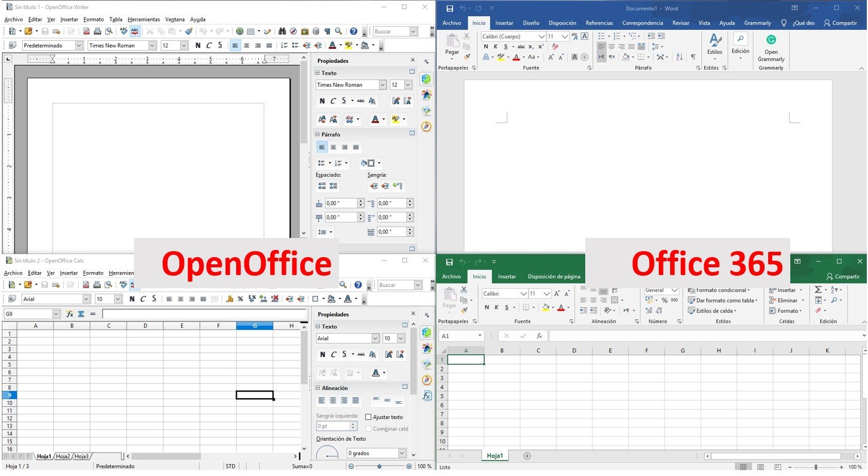
Task: Open the Navigator compass icon in the Writer toolbar
Action: pos(294,31)
